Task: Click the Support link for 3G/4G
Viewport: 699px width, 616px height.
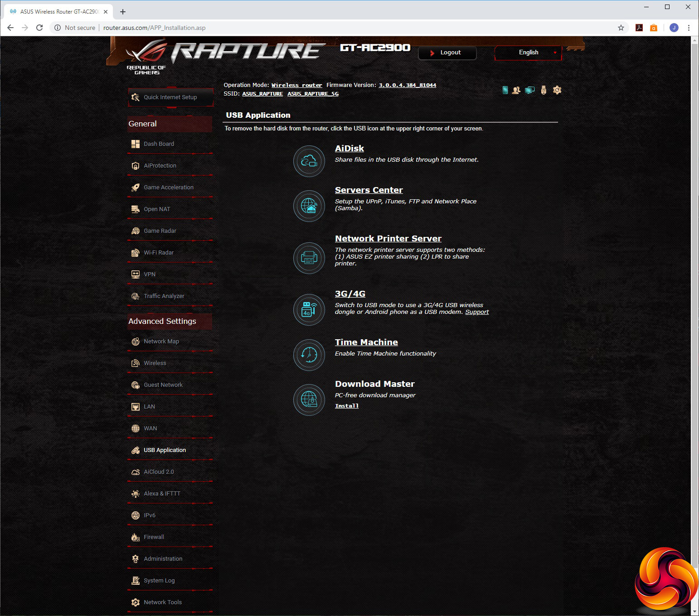Action: click(477, 312)
